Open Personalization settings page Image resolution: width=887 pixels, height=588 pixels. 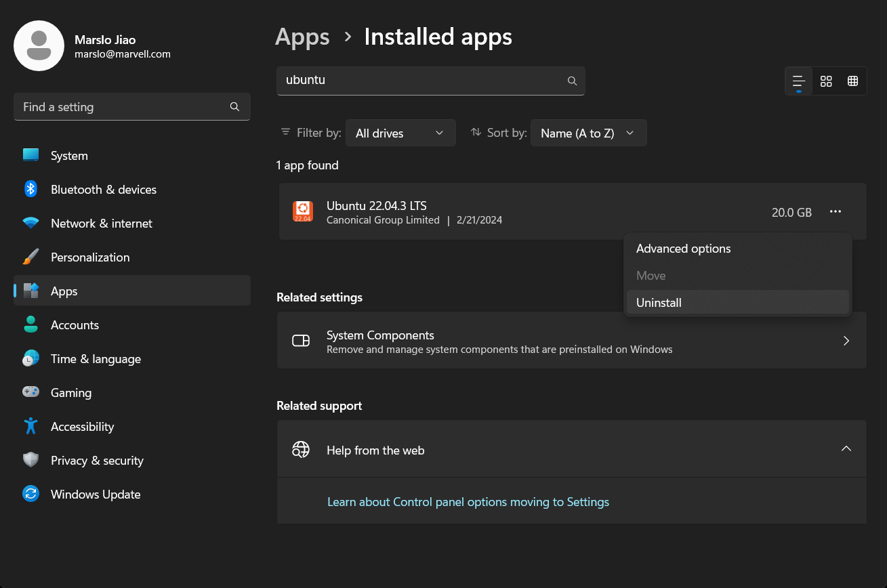[132, 257]
